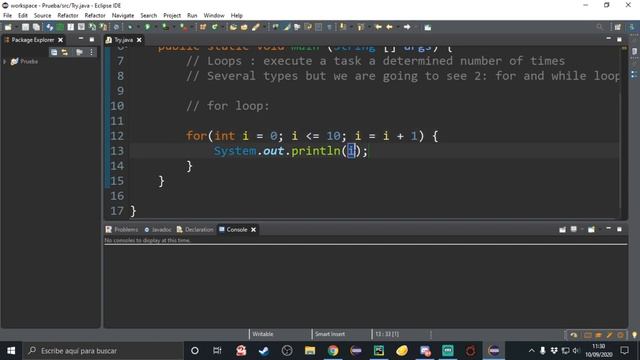This screenshot has height=360, width=640.
Task: Click the Coverage launch icon
Action: (x=165, y=27)
